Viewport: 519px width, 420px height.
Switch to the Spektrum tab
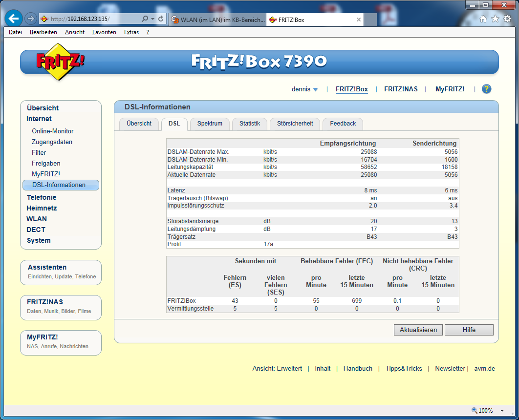pyautogui.click(x=210, y=124)
